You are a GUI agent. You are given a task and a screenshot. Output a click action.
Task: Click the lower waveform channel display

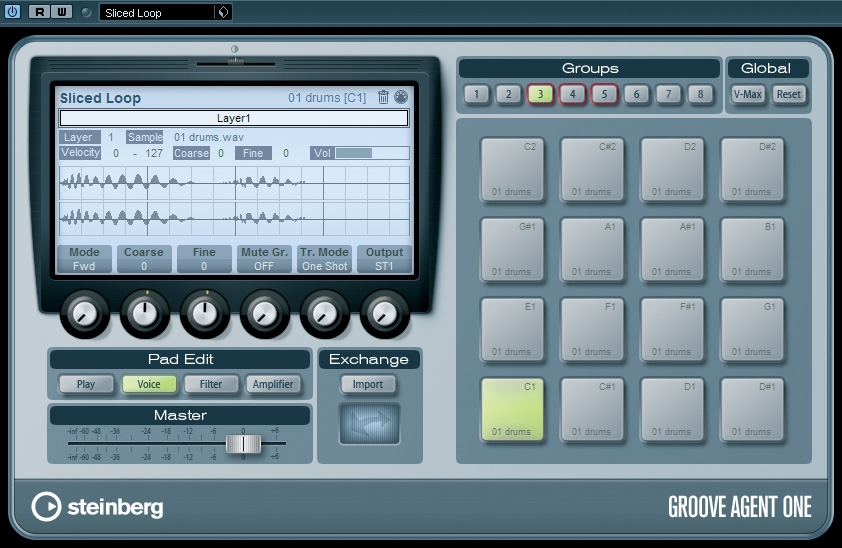click(234, 218)
